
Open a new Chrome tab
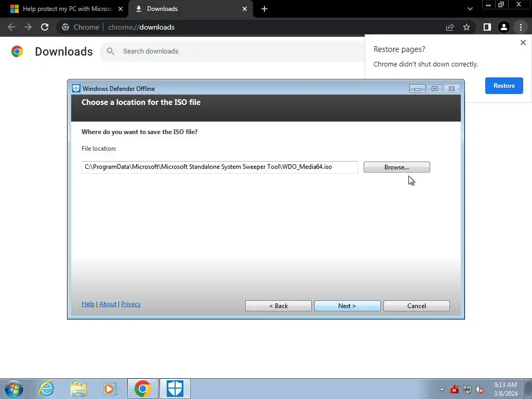264,9
